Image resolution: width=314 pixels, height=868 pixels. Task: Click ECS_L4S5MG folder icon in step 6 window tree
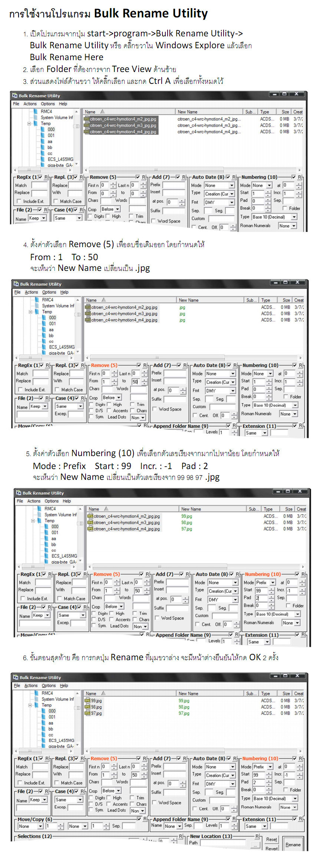pos(44,740)
